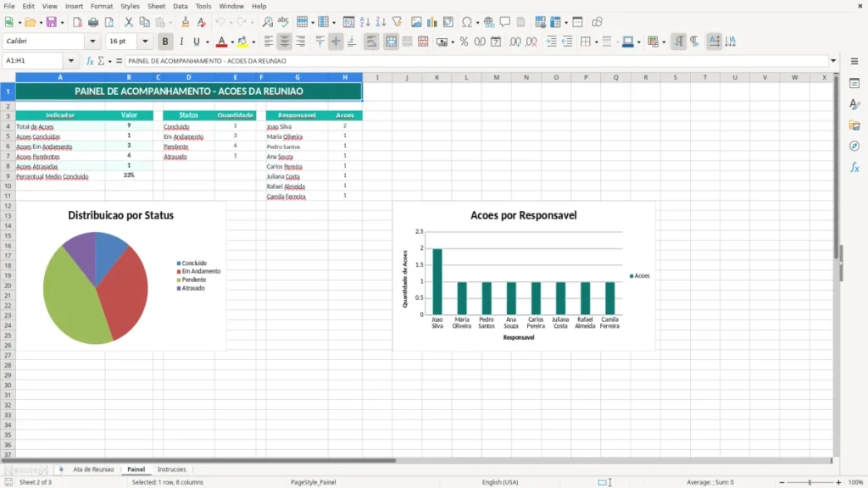Viewport: 868px width, 488px height.
Task: Activate Clone Formatting paintbrush
Action: click(186, 22)
